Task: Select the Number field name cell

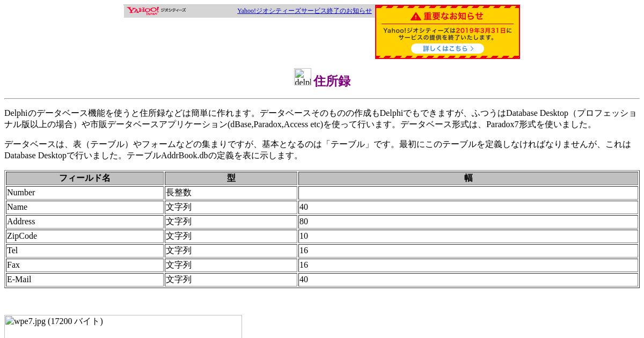Action: [85, 193]
